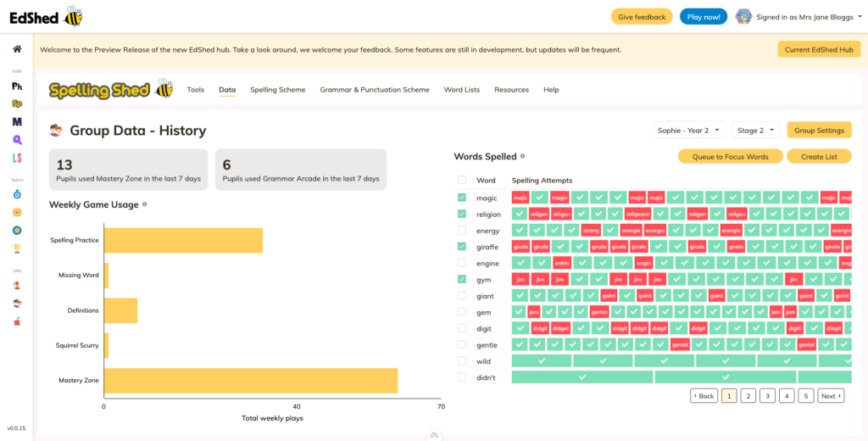Open the 'LS' sidebar icon
The width and height of the screenshot is (868, 441).
(17, 158)
